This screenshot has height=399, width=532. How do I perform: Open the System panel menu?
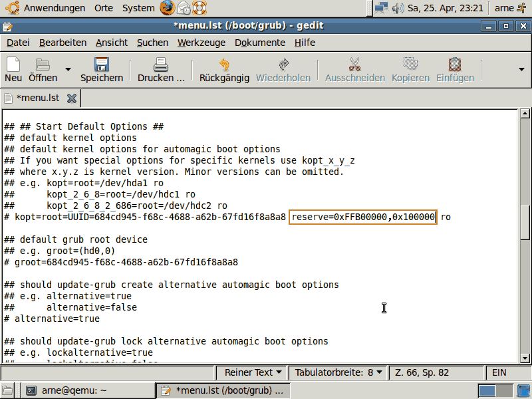click(x=138, y=8)
